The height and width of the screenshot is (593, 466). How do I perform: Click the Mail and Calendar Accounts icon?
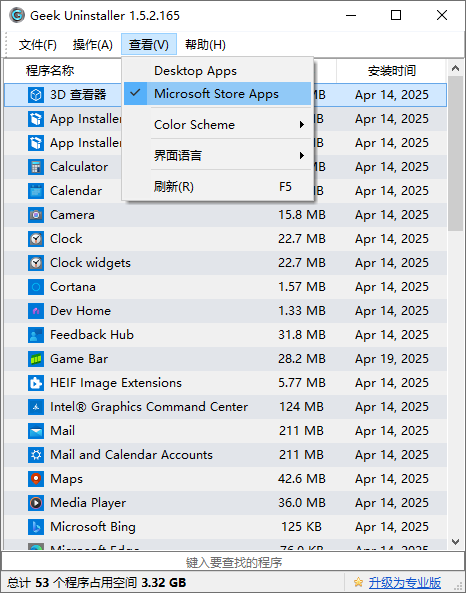pyautogui.click(x=36, y=455)
